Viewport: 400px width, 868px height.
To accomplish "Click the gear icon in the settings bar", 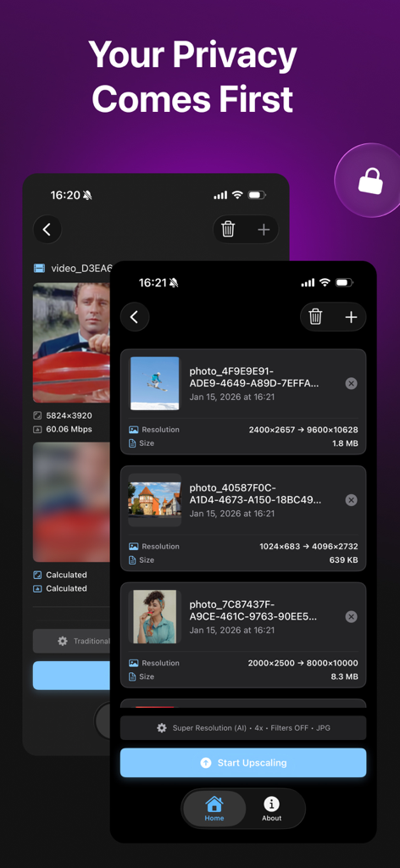I will tap(162, 728).
